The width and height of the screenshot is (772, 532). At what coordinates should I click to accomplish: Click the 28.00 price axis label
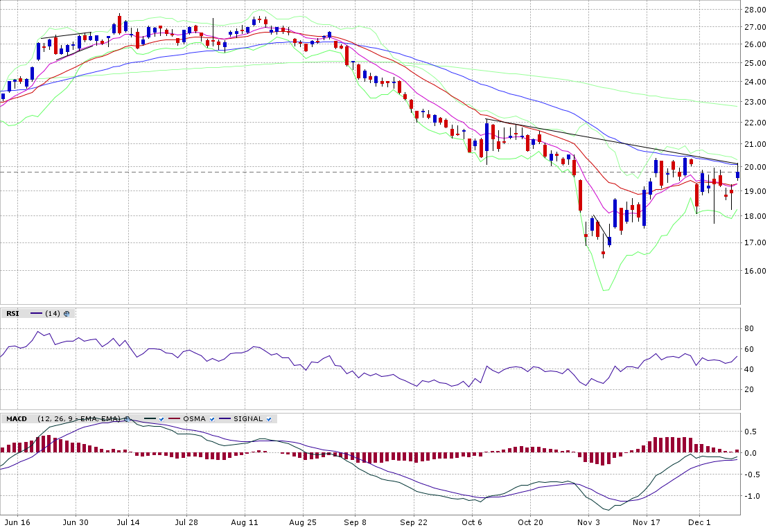pyautogui.click(x=754, y=10)
